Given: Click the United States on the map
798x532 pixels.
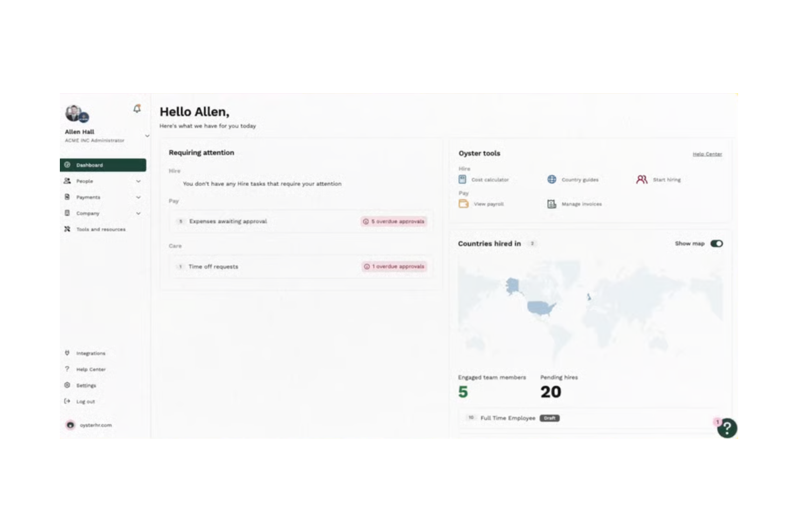Looking at the screenshot, I should point(541,308).
